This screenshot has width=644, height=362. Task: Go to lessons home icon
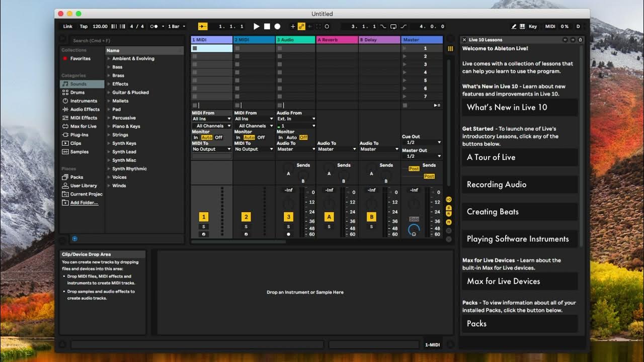[580, 40]
